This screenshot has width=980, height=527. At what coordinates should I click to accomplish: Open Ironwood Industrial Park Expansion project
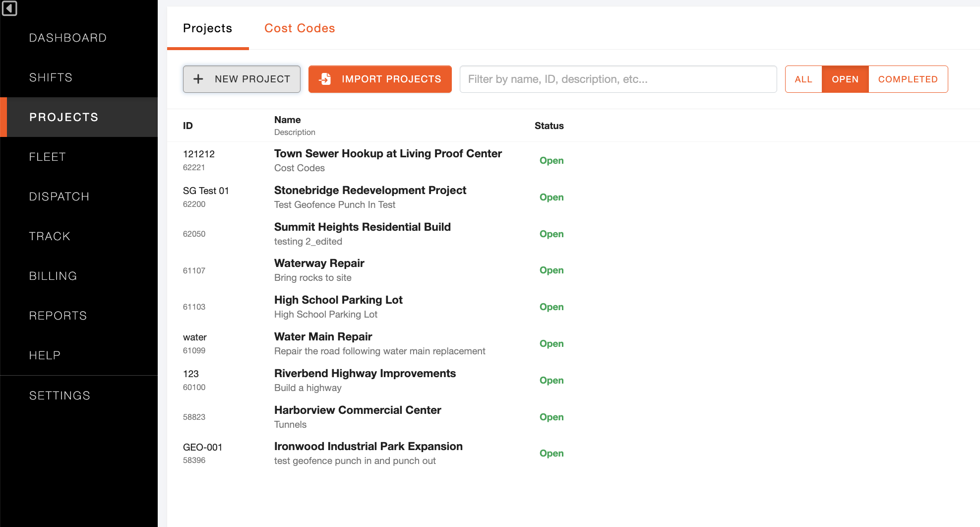368,447
